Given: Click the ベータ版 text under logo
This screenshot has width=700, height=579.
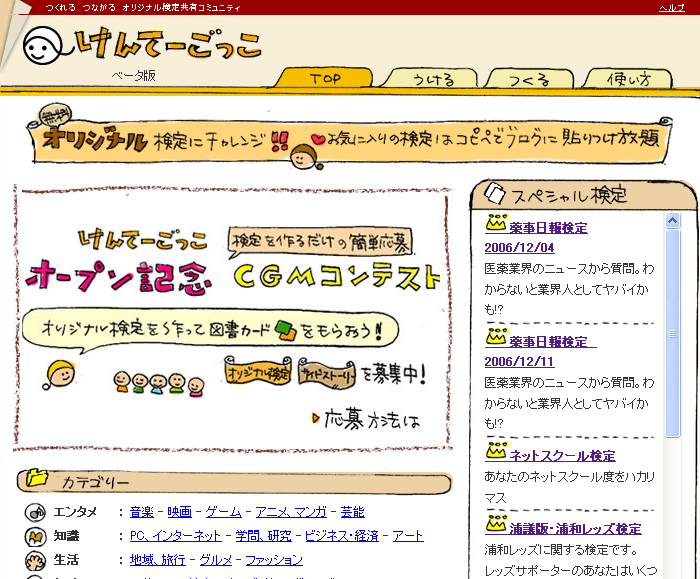Looking at the screenshot, I should click(133, 75).
